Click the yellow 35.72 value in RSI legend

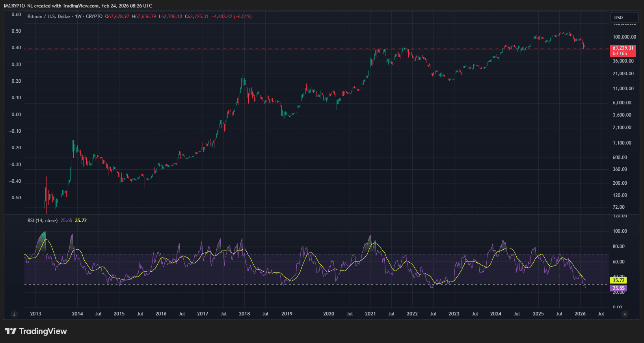(x=81, y=221)
